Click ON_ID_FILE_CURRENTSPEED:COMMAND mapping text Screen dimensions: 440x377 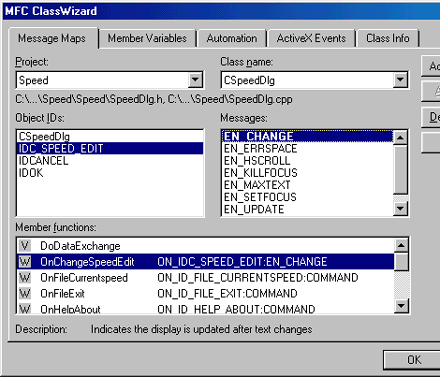tap(258, 278)
